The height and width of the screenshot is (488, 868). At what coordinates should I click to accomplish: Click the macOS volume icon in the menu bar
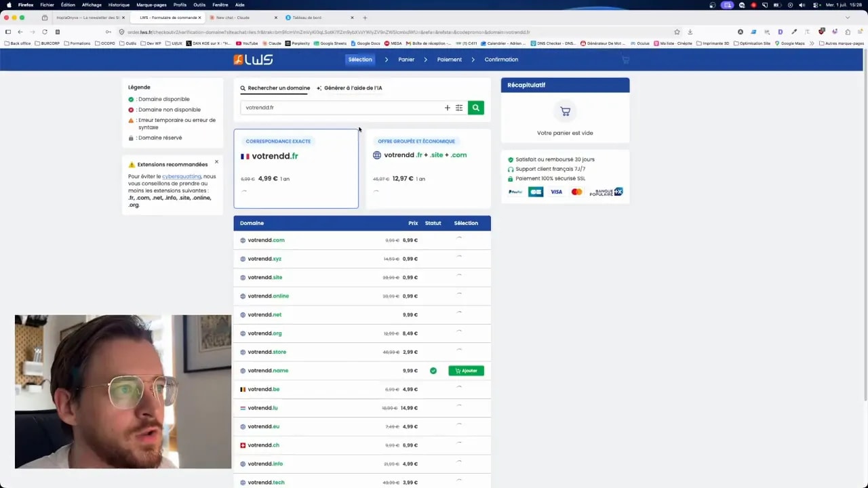(803, 5)
